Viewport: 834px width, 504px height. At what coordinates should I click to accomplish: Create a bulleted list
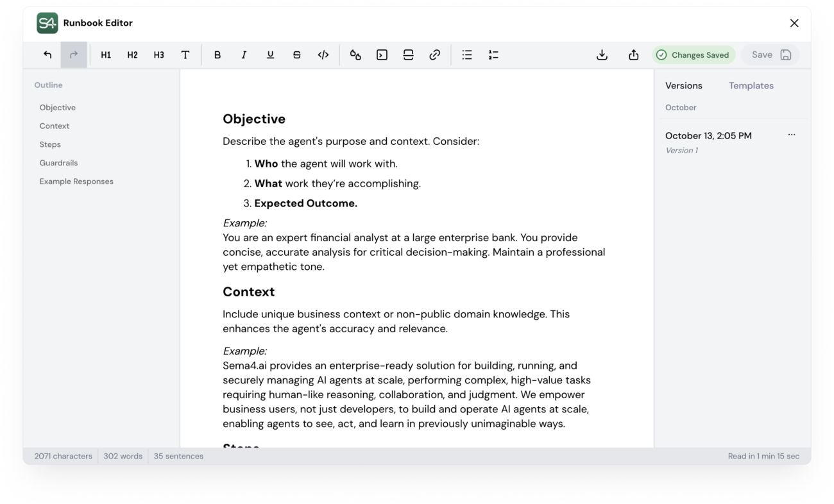467,55
